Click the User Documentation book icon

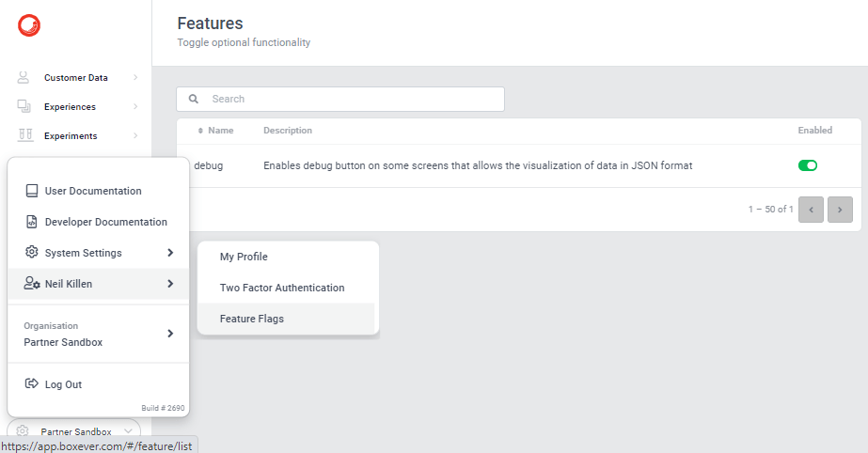(x=32, y=191)
